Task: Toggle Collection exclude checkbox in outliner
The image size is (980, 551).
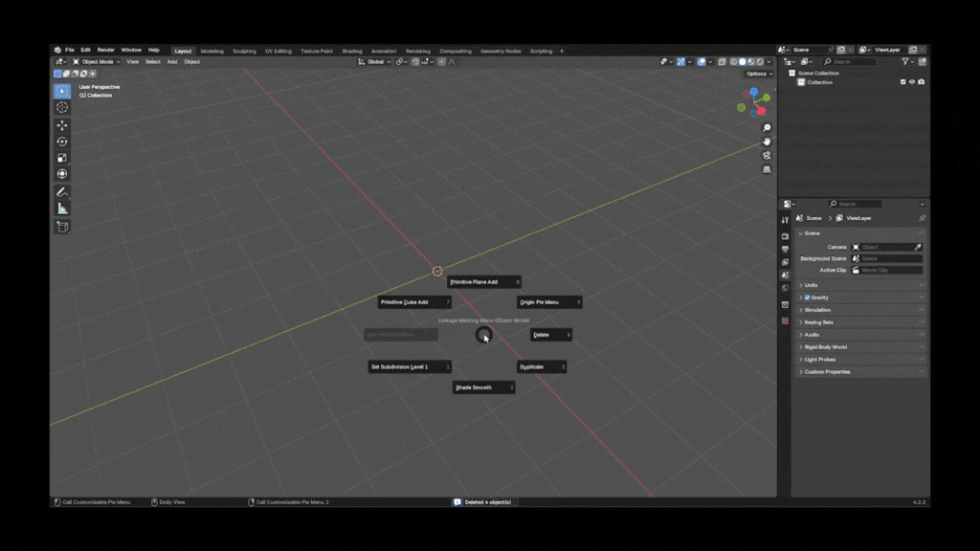Action: click(x=902, y=82)
